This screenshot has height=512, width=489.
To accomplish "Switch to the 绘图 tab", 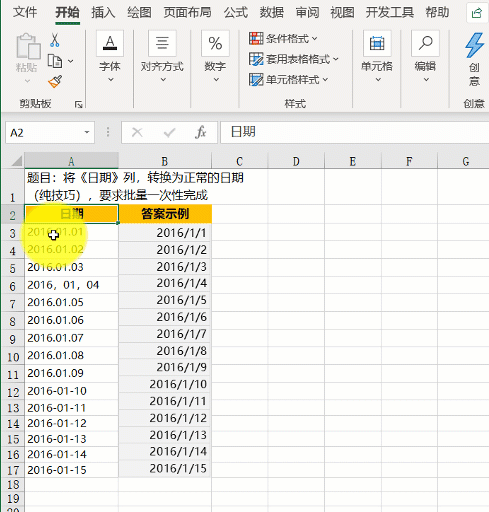I will [x=139, y=12].
